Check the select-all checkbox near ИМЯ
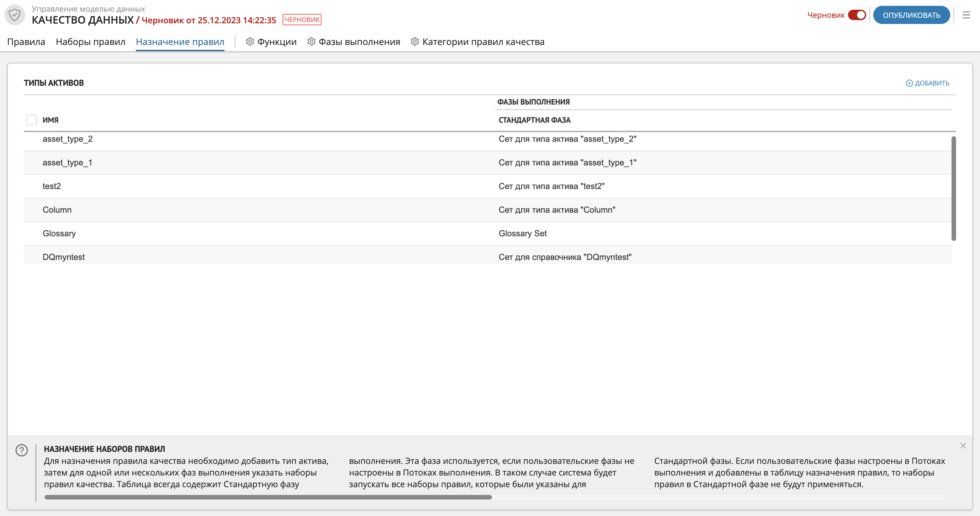 pyautogui.click(x=32, y=119)
